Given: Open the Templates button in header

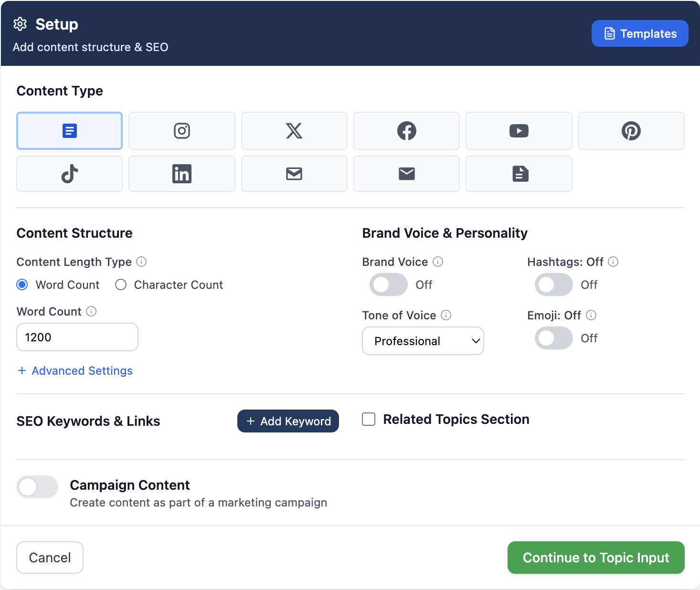Looking at the screenshot, I should 639,33.
